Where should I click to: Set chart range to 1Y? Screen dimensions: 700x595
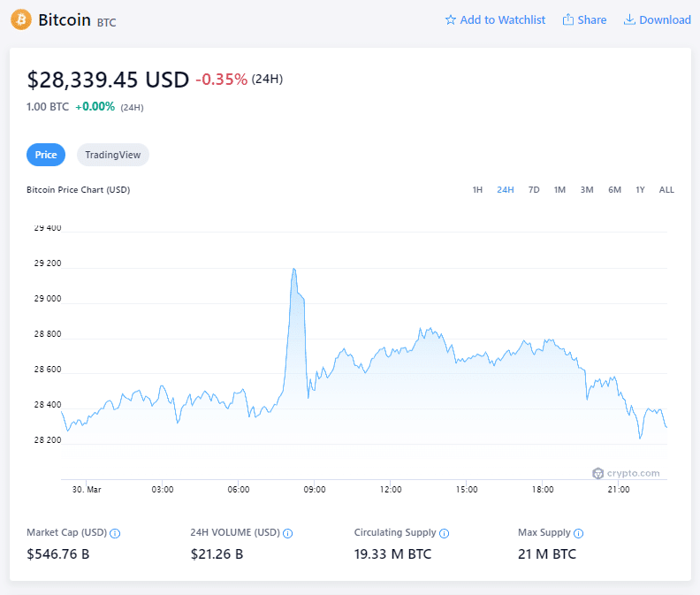640,190
